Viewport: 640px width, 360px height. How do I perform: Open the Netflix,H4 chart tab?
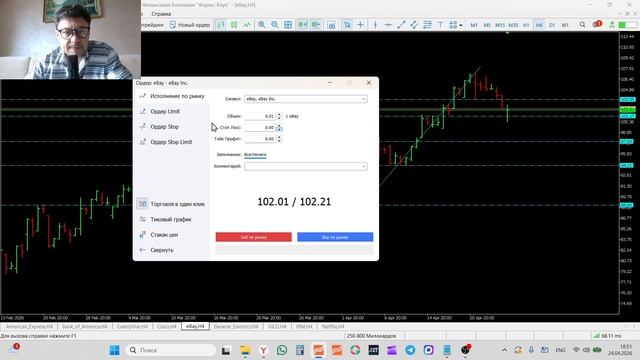pyautogui.click(x=333, y=327)
